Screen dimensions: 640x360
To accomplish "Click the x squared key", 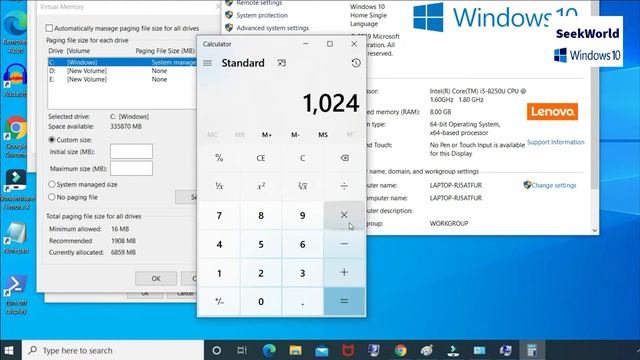I will (261, 186).
